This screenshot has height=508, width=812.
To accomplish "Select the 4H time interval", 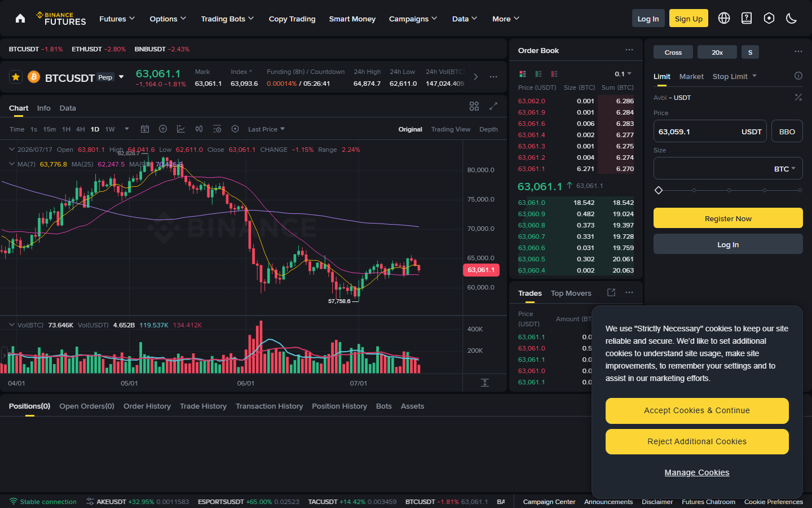I will [81, 129].
